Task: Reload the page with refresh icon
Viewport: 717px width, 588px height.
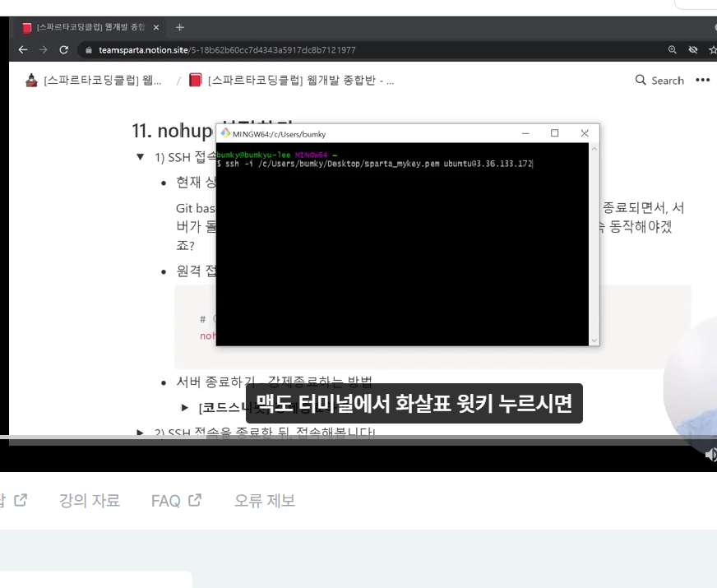Action: (x=64, y=50)
